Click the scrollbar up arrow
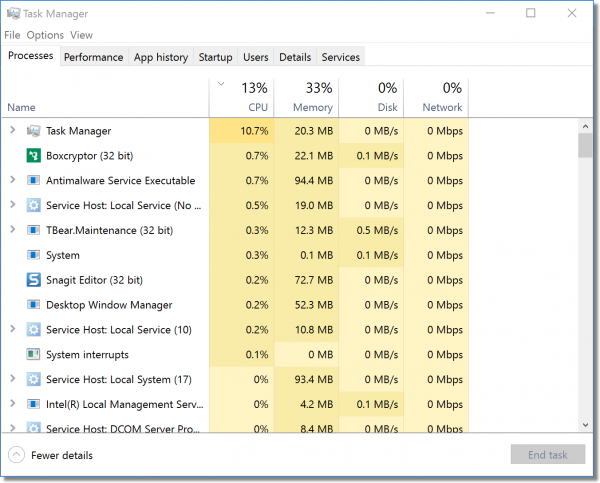This screenshot has height=483, width=600. [x=585, y=126]
